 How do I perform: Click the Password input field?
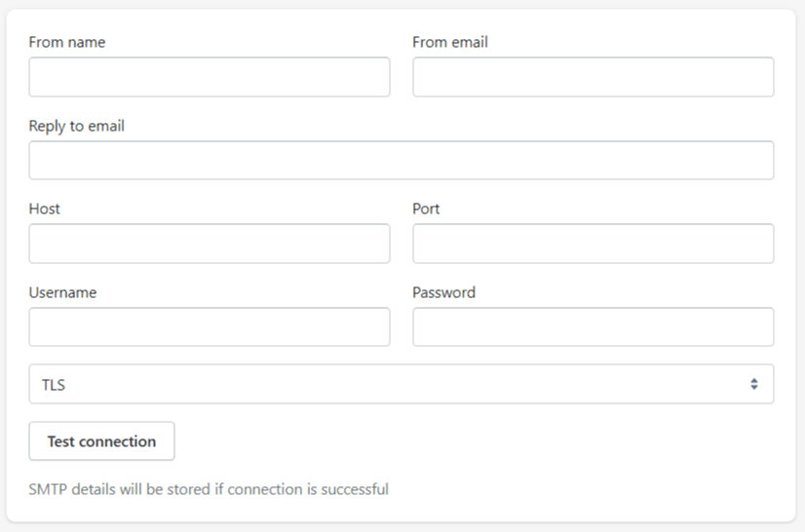(x=593, y=327)
